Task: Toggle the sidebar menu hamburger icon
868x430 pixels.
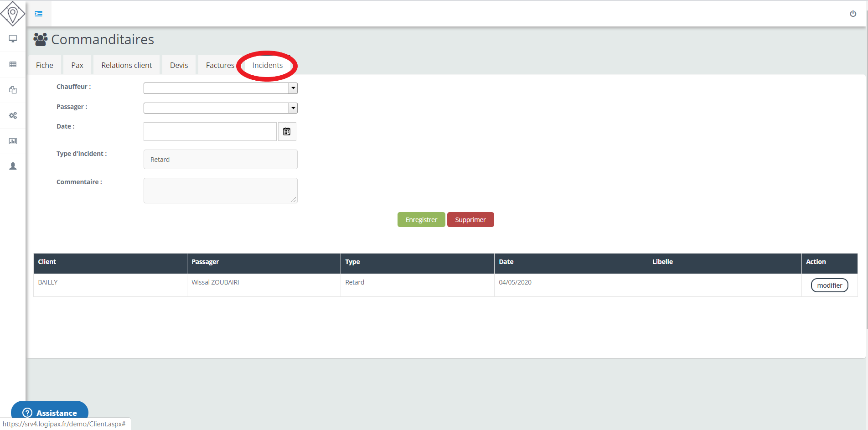Action: 39,14
